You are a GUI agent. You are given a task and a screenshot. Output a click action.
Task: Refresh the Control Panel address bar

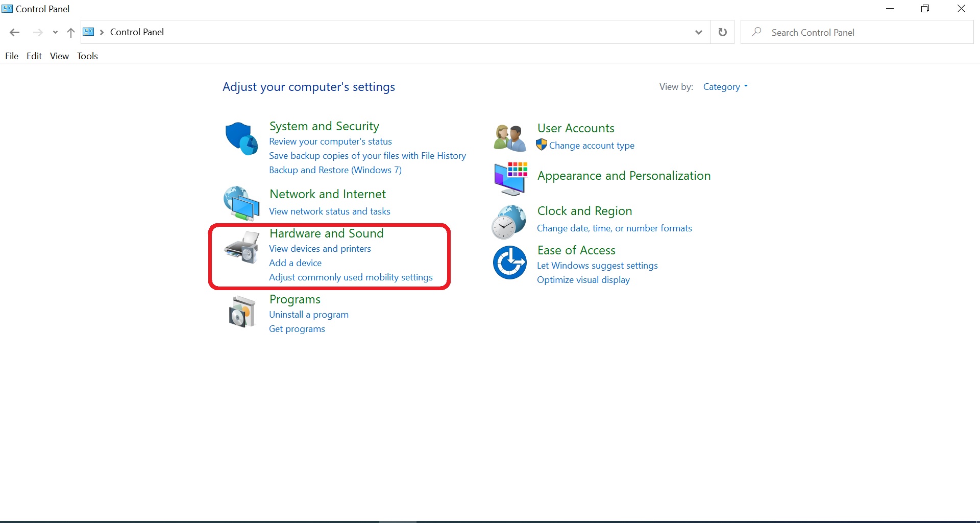(722, 32)
